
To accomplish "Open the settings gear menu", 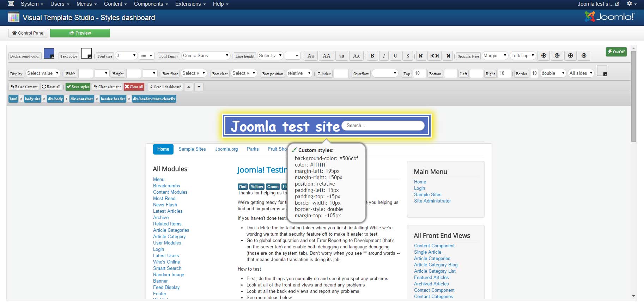I will point(632,4).
